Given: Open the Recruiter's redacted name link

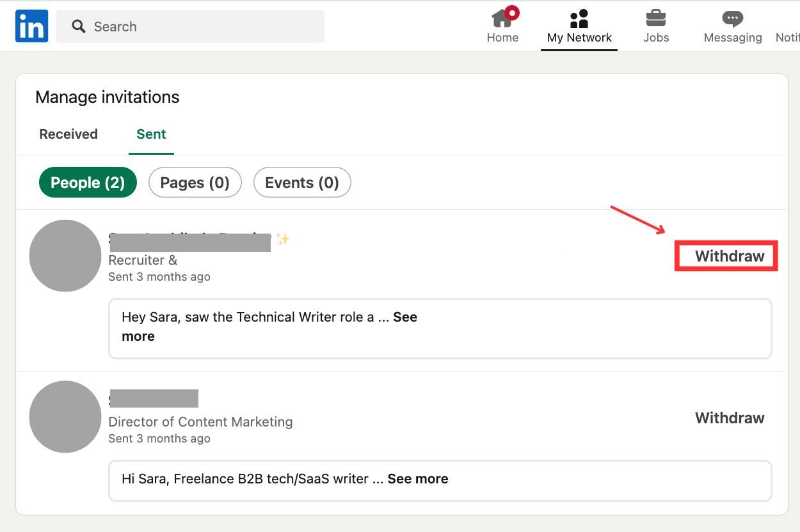Looking at the screenshot, I should point(190,242).
